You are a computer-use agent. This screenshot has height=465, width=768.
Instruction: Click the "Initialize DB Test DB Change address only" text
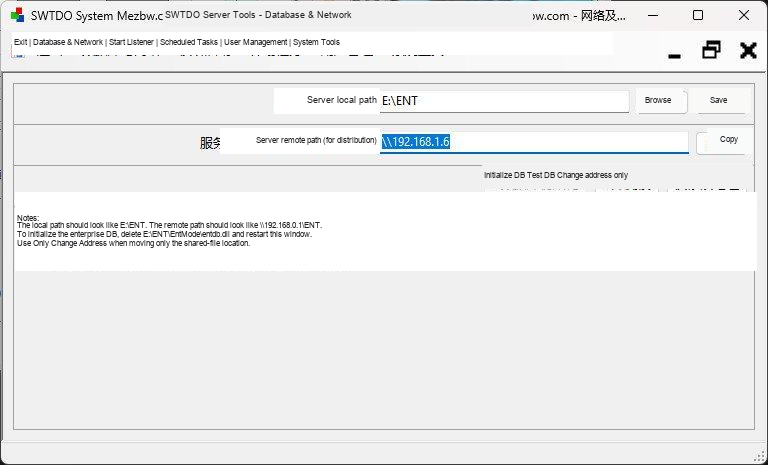pos(556,175)
